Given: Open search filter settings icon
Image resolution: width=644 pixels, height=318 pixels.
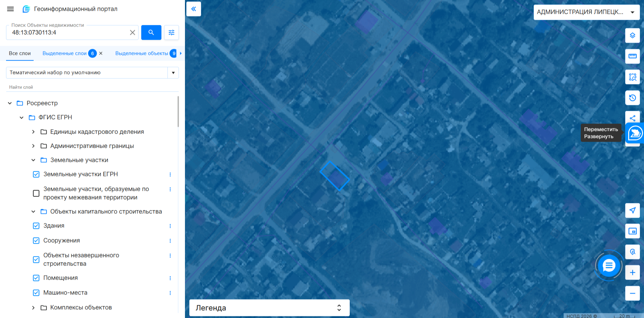Looking at the screenshot, I should point(172,33).
